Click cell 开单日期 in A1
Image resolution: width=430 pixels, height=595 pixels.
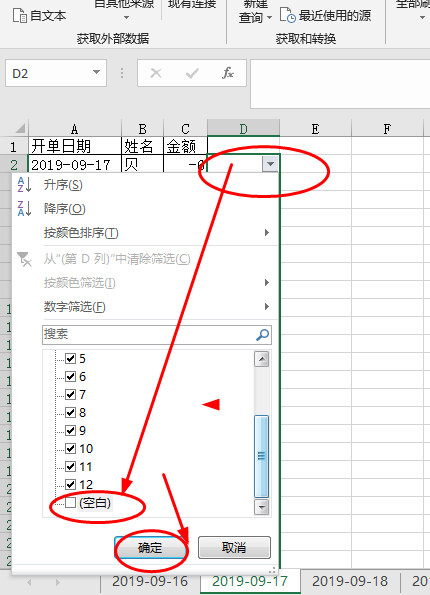point(75,146)
